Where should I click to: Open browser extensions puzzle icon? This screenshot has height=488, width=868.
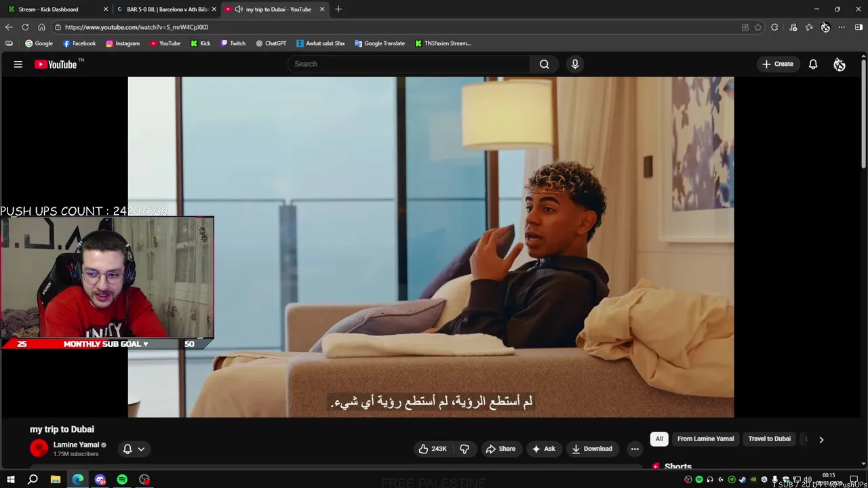[774, 27]
